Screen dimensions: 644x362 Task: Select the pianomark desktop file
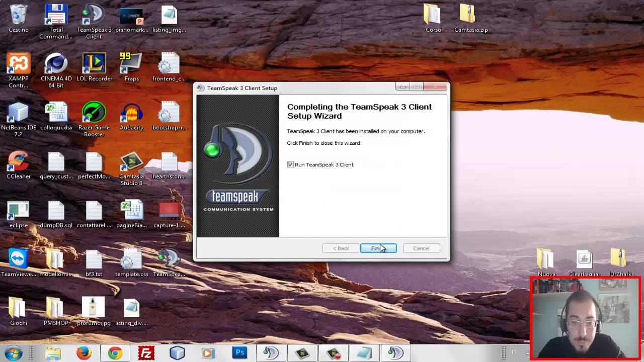click(x=131, y=19)
